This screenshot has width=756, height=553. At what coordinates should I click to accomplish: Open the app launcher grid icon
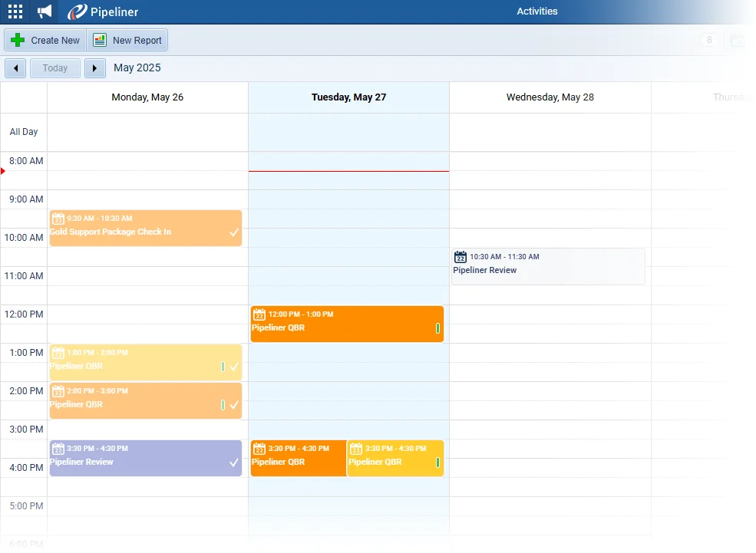point(15,12)
